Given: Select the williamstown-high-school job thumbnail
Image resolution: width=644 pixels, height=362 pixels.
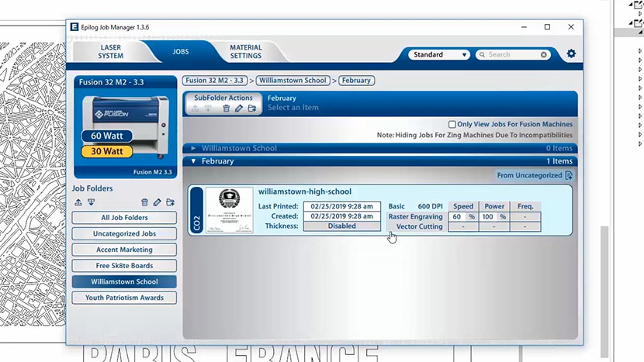Looking at the screenshot, I should [x=230, y=210].
